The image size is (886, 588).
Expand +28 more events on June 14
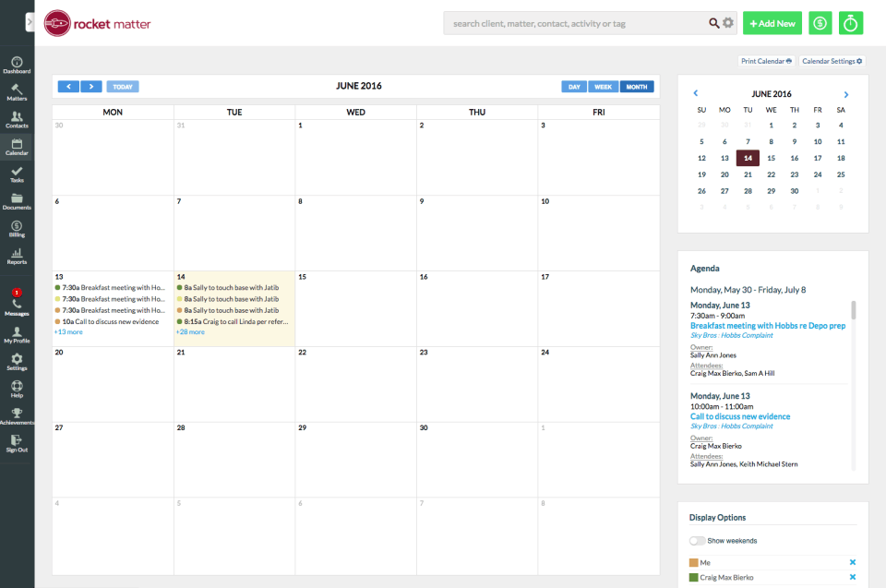pos(190,331)
